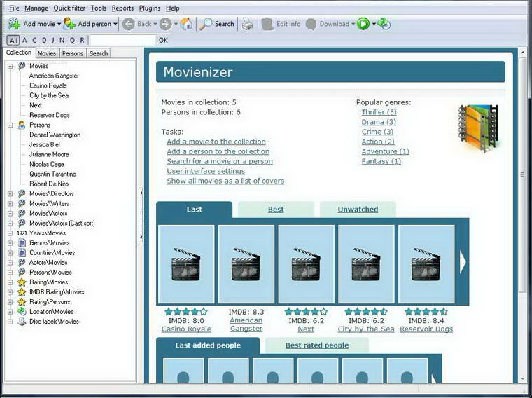Click the panel splitter collapse handle

pos(141,215)
